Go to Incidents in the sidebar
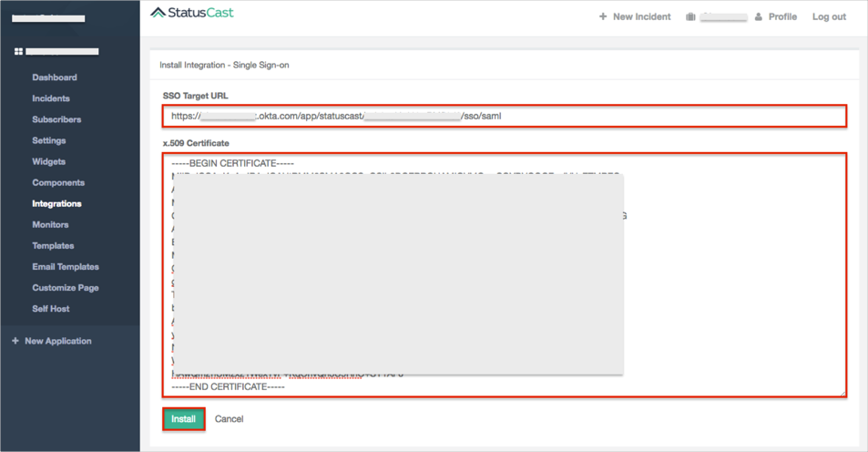This screenshot has height=452, width=868. click(51, 98)
